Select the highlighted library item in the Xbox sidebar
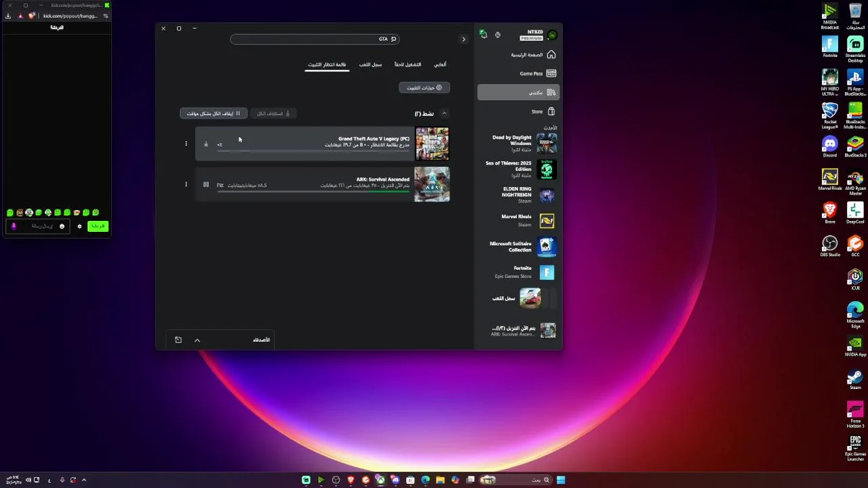The width and height of the screenshot is (868, 488). tap(519, 92)
